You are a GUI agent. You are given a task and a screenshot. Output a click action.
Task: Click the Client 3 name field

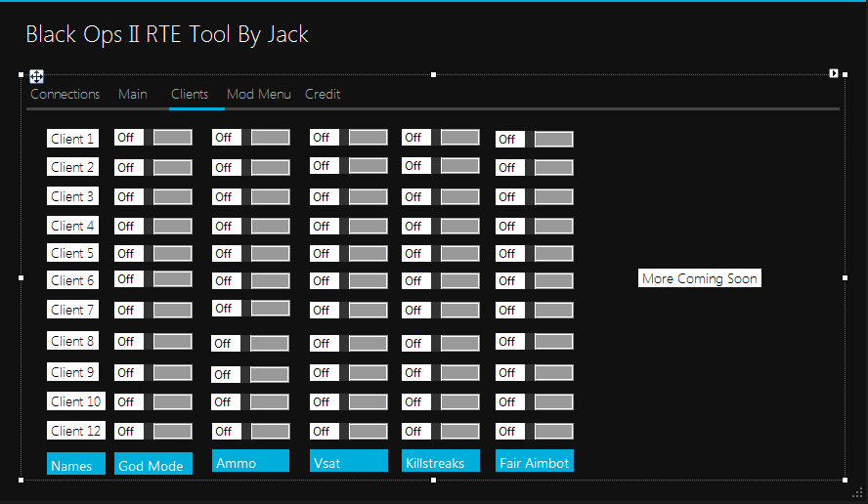(x=72, y=196)
